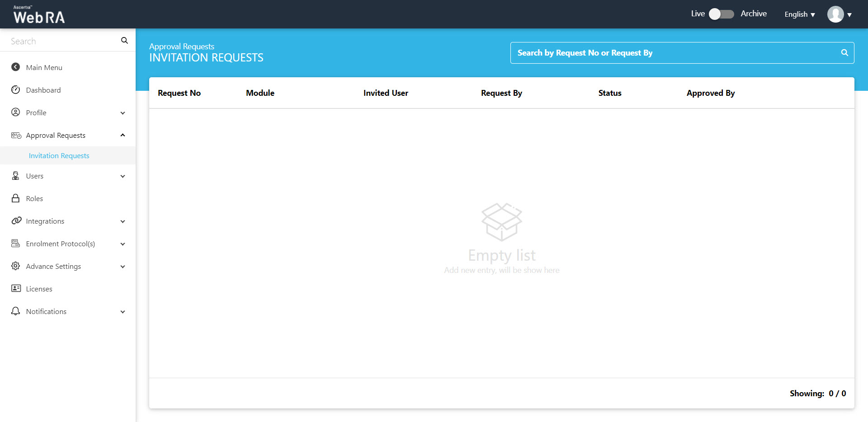Image resolution: width=868 pixels, height=422 pixels.
Task: Click the WebRA logo
Action: [x=39, y=15]
